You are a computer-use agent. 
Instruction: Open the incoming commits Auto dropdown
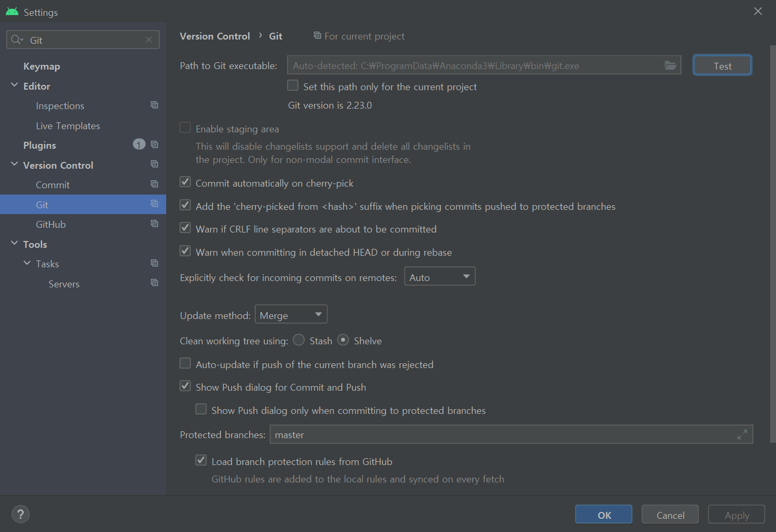pos(439,276)
